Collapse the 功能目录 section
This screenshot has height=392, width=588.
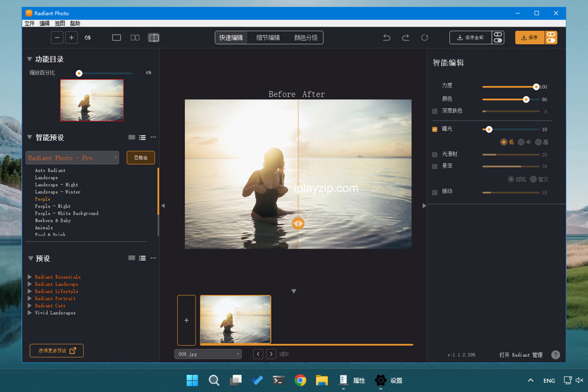[x=29, y=59]
